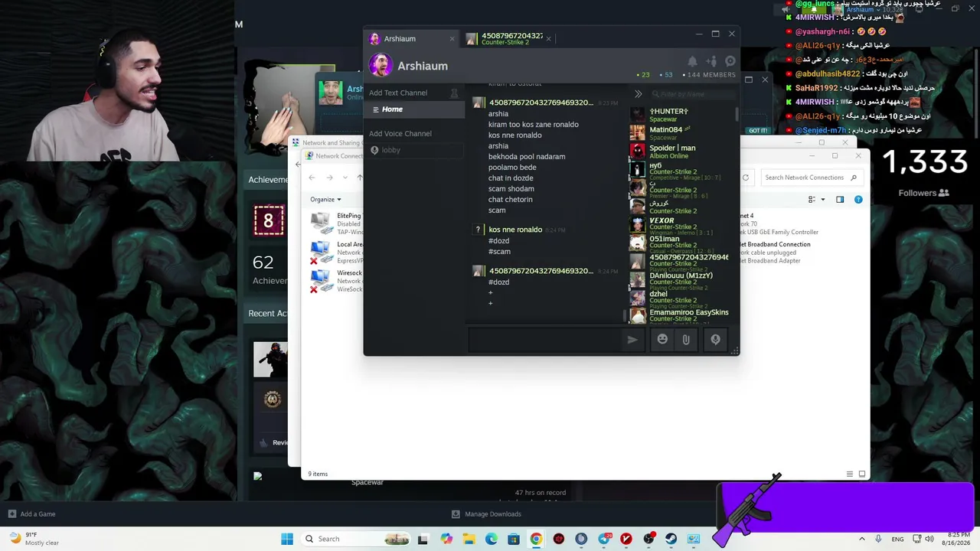980x551 pixels.
Task: Switch to details view at window bottom
Action: click(849, 474)
